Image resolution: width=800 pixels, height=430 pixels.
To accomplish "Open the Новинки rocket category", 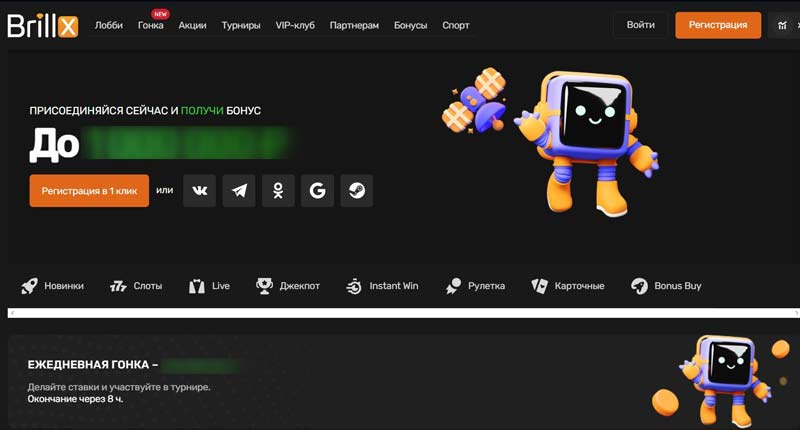I will (53, 286).
